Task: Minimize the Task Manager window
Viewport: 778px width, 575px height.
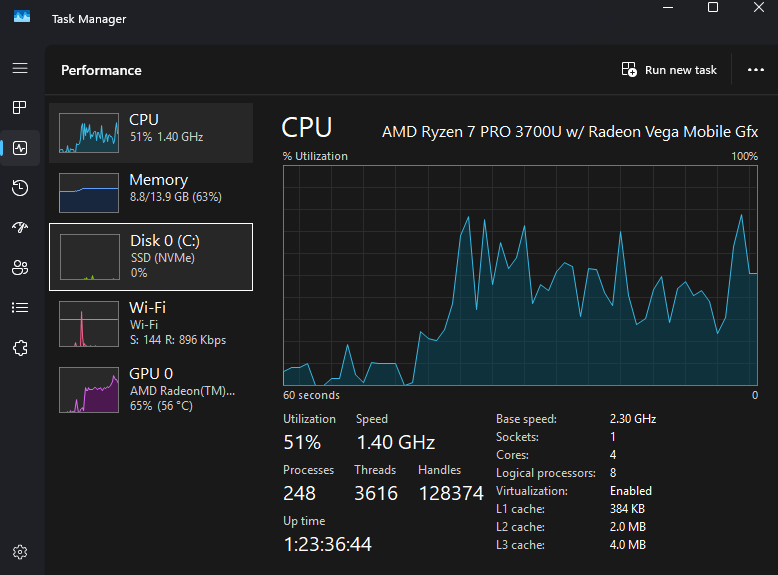Action: pyautogui.click(x=668, y=7)
